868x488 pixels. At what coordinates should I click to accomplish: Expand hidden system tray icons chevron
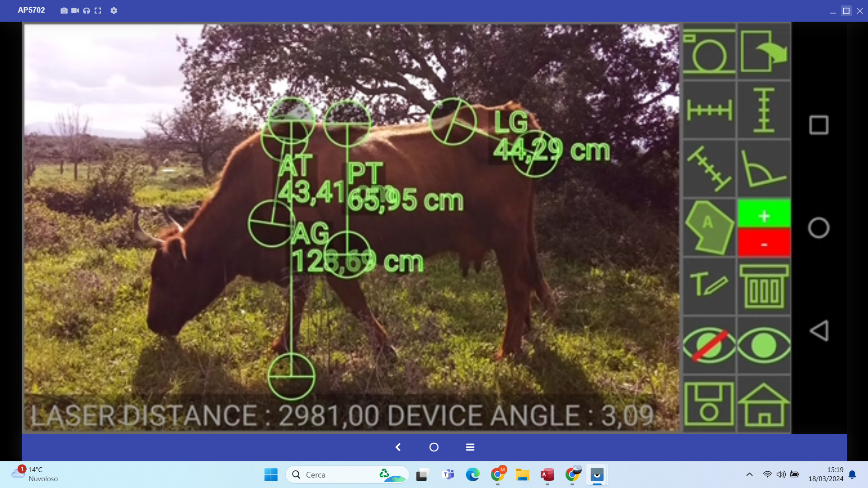click(749, 474)
